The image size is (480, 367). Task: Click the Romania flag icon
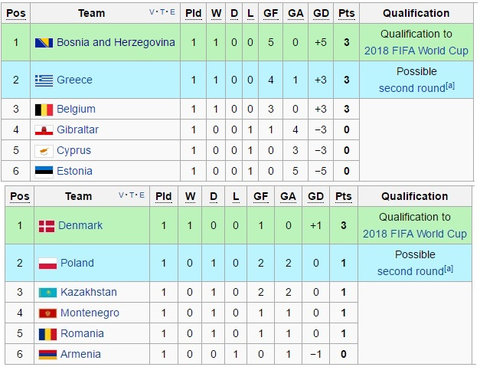(x=48, y=334)
